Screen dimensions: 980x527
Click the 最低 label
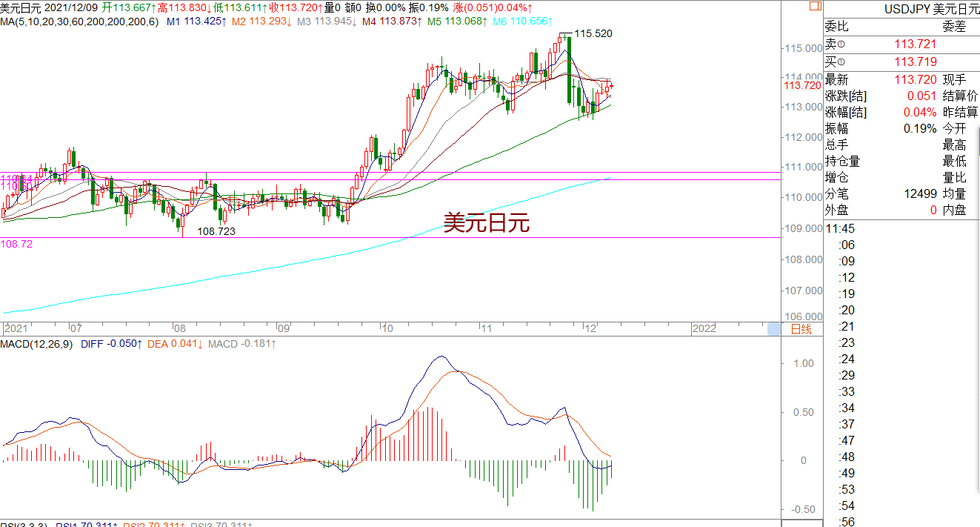click(x=955, y=162)
